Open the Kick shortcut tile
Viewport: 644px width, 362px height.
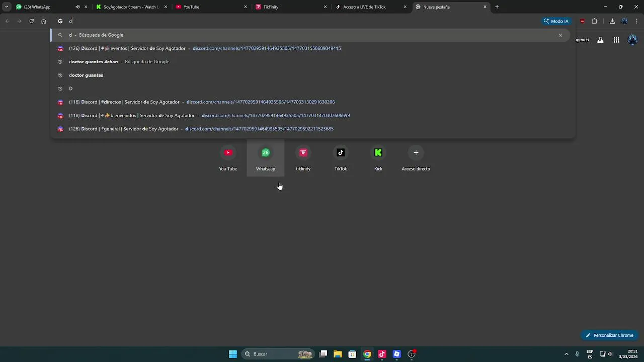[378, 158]
